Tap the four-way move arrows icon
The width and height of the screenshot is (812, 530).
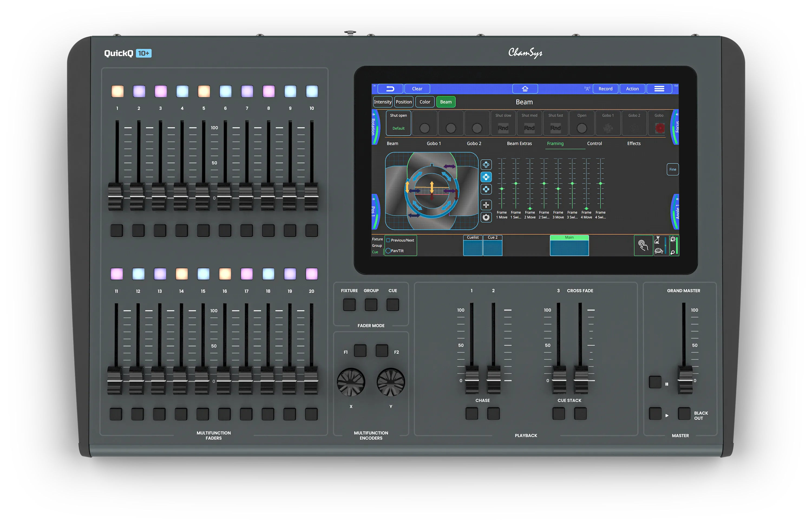pyautogui.click(x=486, y=205)
